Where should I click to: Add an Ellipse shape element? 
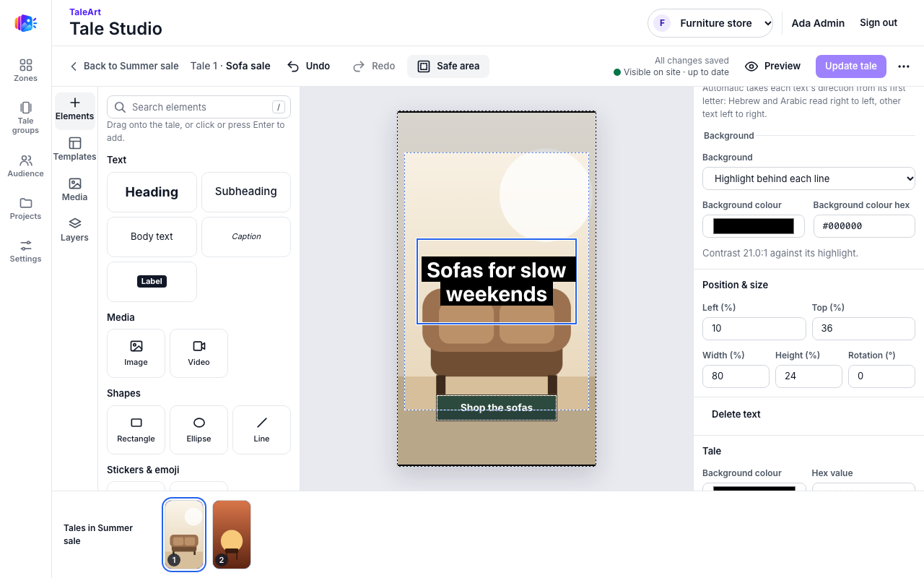pos(199,429)
